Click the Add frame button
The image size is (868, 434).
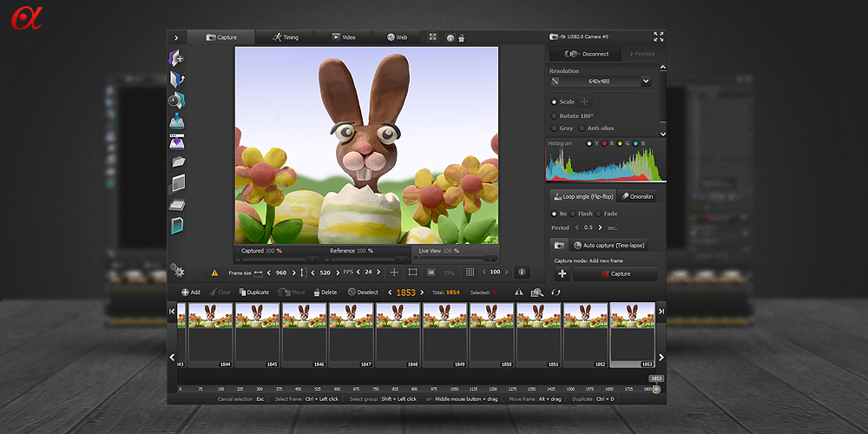191,293
